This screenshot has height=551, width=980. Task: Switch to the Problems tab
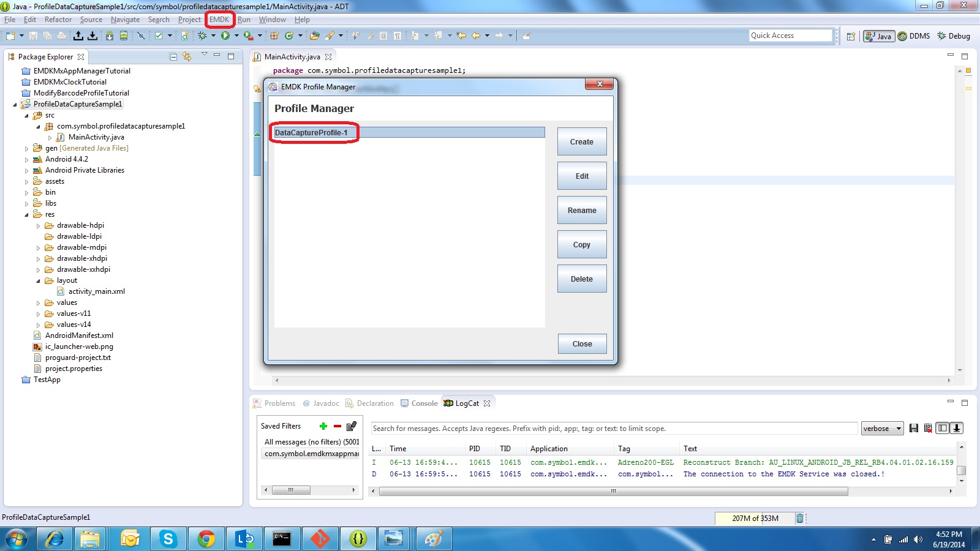tap(274, 403)
